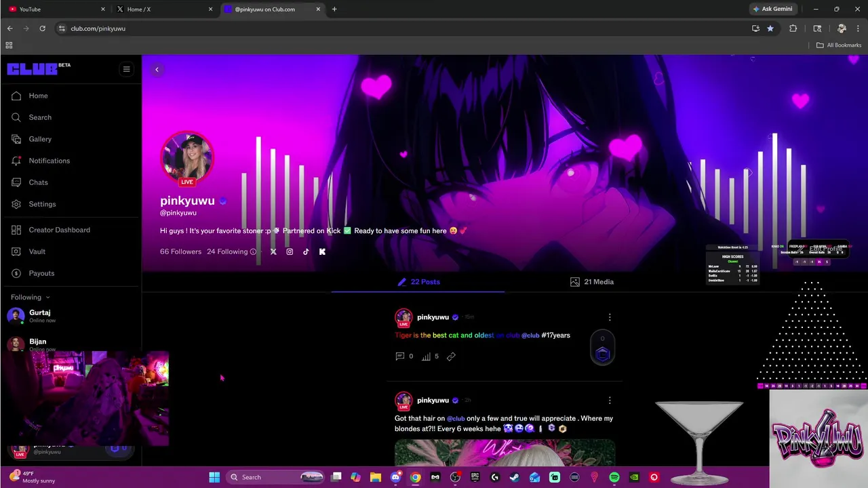Screen dimensions: 868x488
Task: Switch to the Home / X browser tab
Action: [x=163, y=9]
